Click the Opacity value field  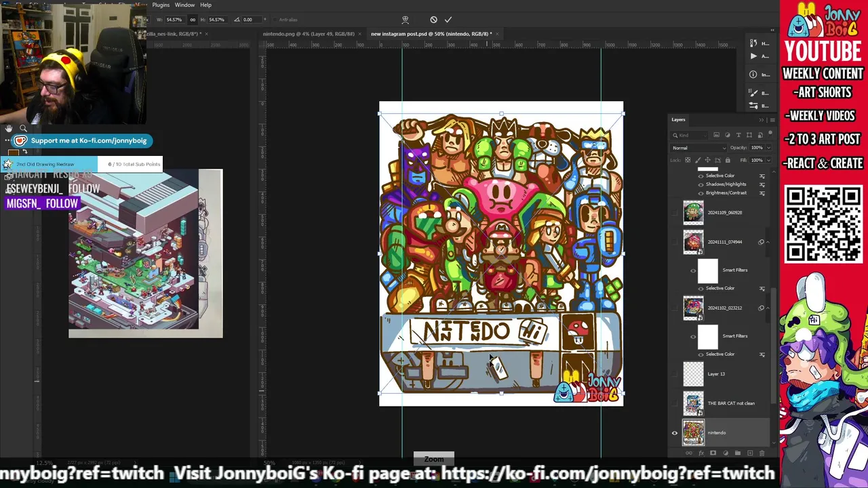click(x=757, y=148)
